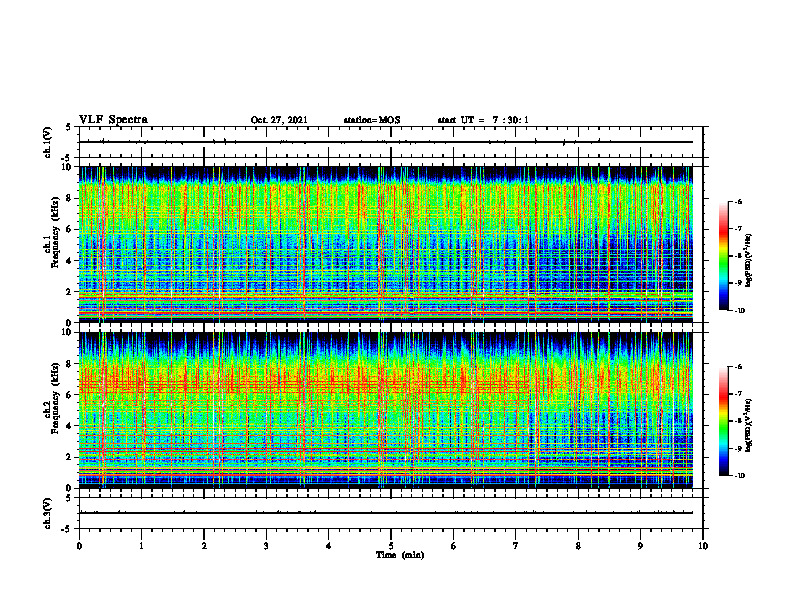Screen dimensions: 792x612
Task: Click time axis tick label "8"
Action: 578,546
